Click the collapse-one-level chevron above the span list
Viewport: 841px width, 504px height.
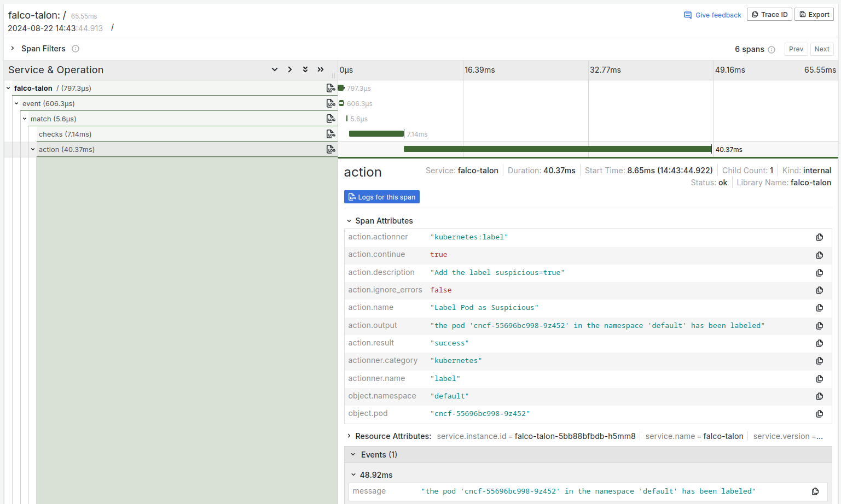275,69
